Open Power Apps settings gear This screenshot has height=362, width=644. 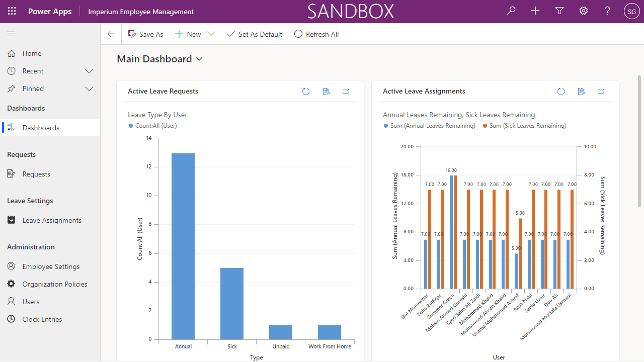583,11
